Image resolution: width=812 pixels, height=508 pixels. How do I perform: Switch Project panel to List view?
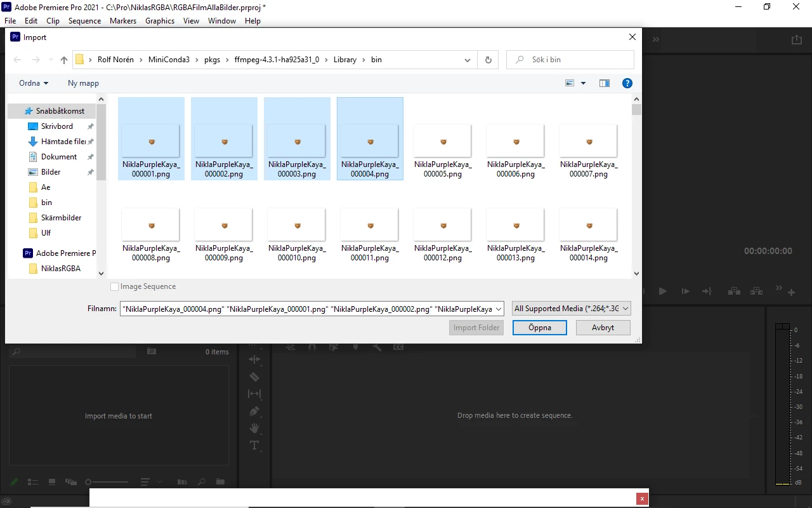[x=33, y=482]
